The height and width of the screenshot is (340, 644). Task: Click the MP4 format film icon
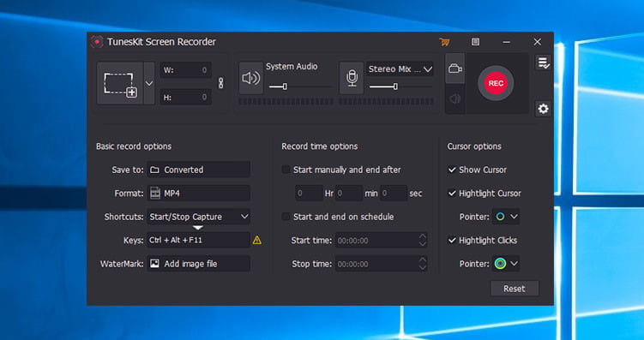[155, 194]
